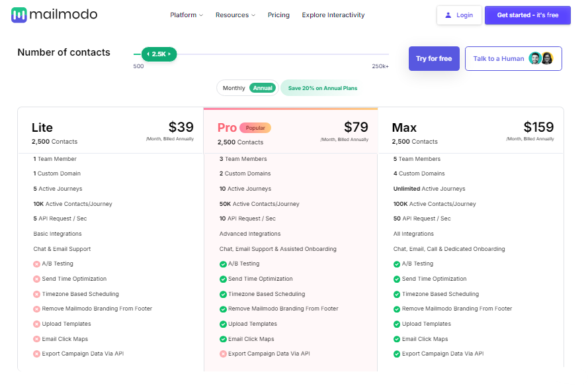Click the Lite plan title
This screenshot has height=386, width=588.
pos(42,128)
